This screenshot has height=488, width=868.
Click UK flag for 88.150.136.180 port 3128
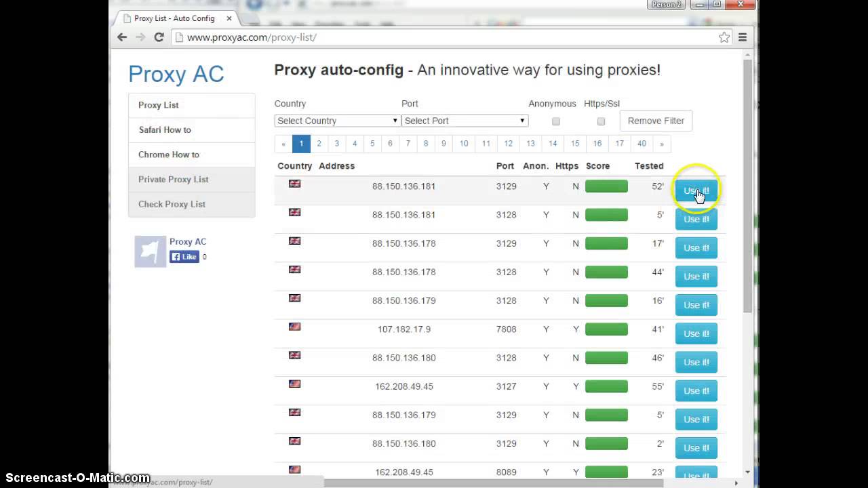[294, 355]
